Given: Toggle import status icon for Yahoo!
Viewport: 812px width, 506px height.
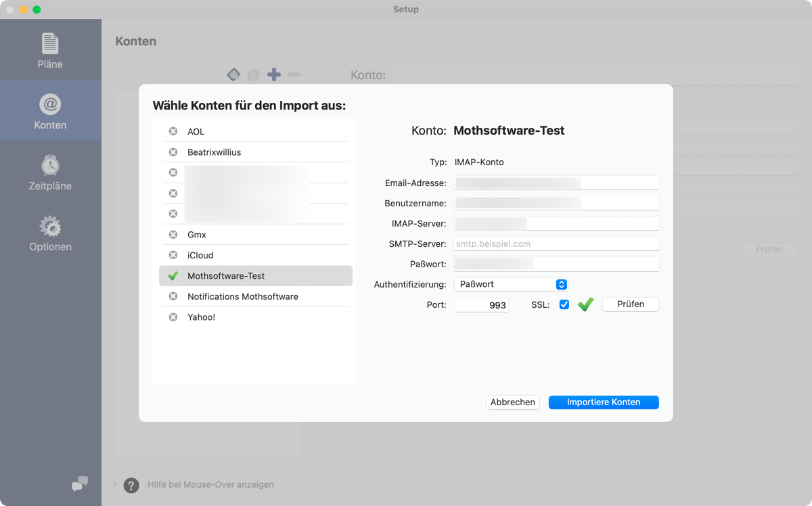Looking at the screenshot, I should pyautogui.click(x=173, y=317).
